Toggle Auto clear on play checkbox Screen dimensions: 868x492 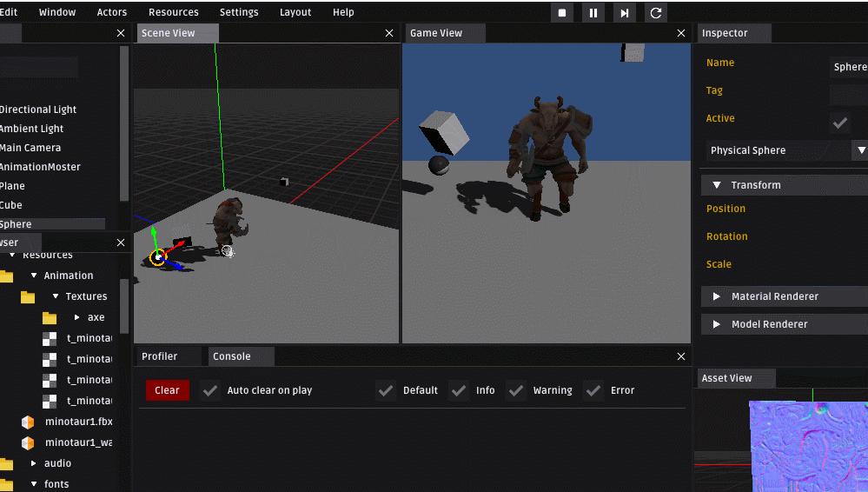coord(209,390)
